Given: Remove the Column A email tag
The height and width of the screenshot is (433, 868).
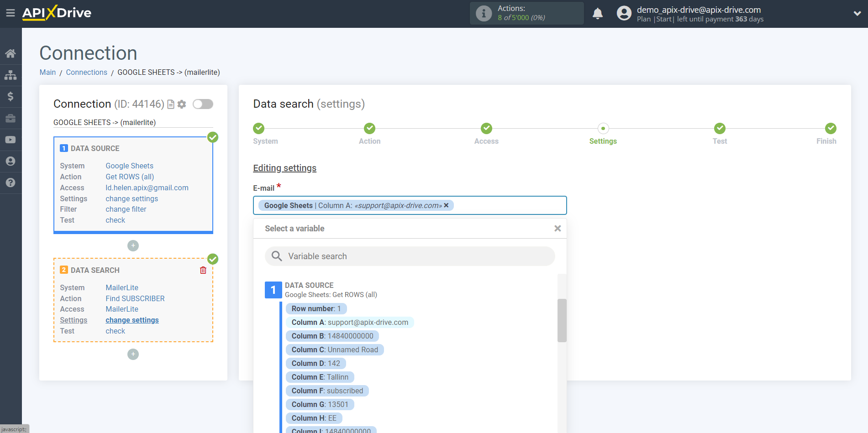Looking at the screenshot, I should point(446,205).
